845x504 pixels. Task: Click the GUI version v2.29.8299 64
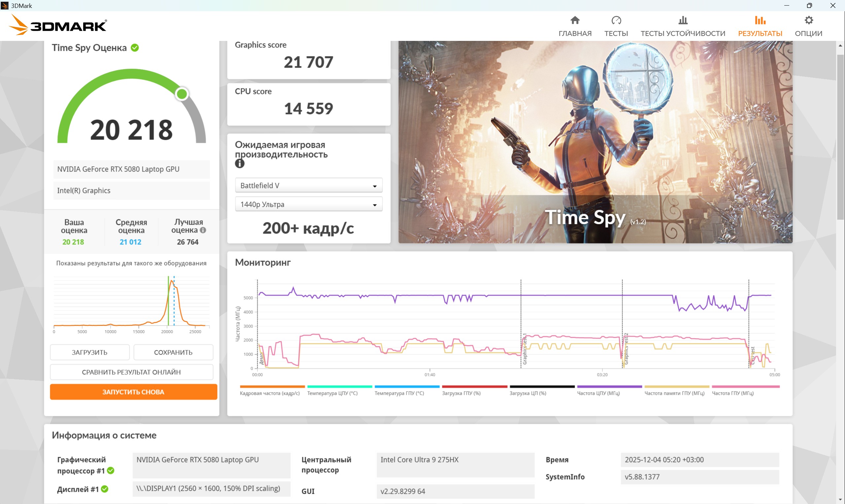[455, 491]
